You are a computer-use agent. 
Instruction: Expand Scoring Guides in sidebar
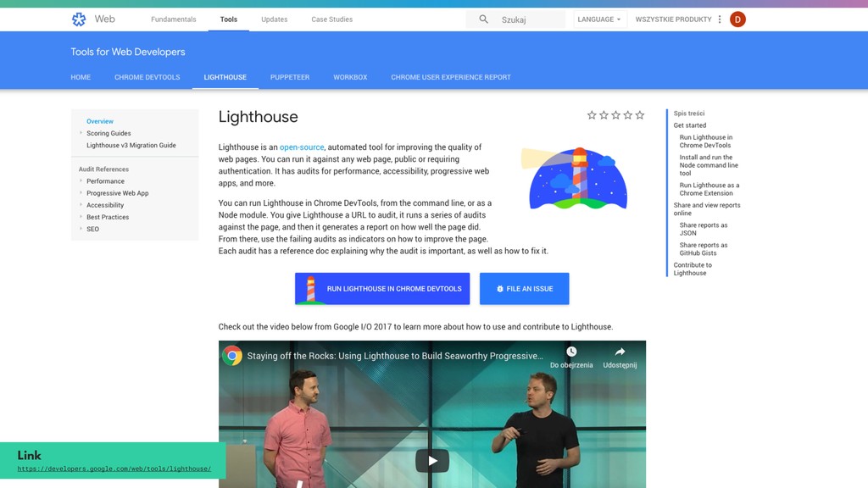click(81, 133)
